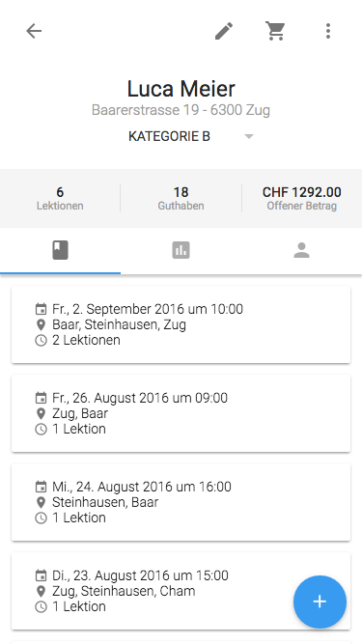Switch to the lessons book tab
362x644 pixels.
click(60, 250)
